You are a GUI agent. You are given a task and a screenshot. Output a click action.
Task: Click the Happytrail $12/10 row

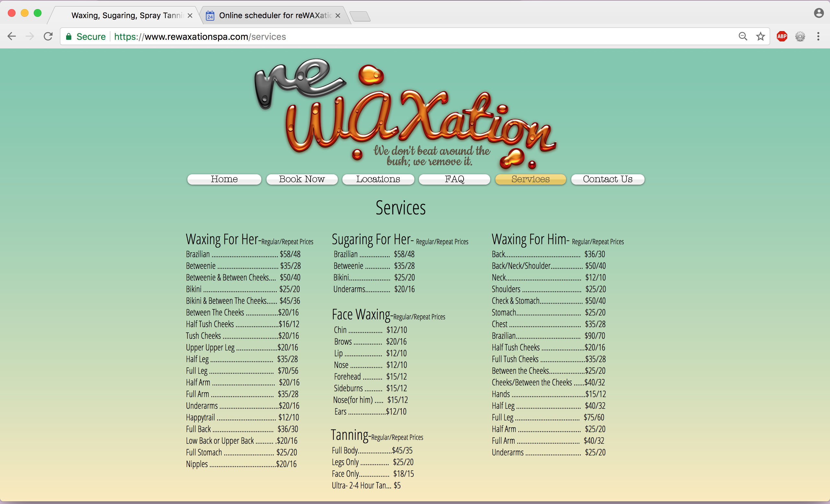243,418
